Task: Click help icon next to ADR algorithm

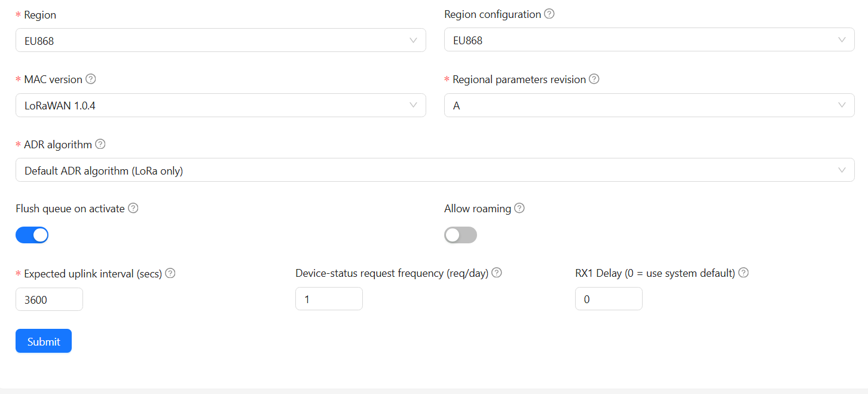Action: click(100, 144)
